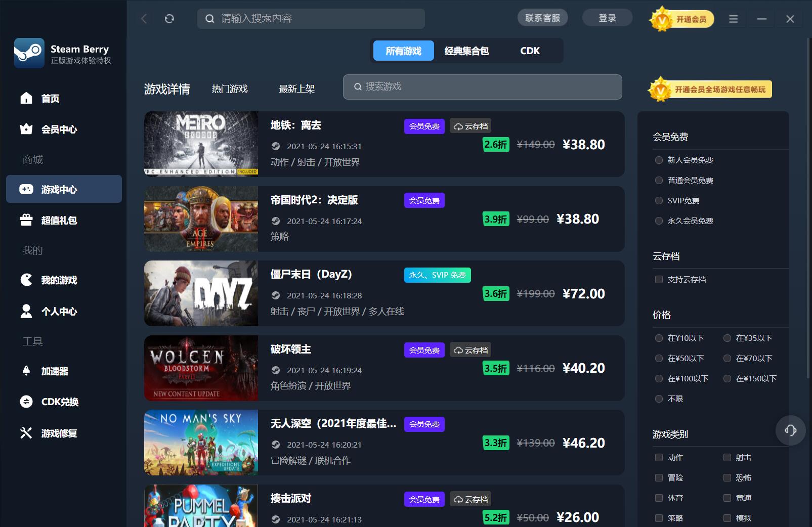Click the back navigation arrow
The image size is (812, 527).
(144, 19)
